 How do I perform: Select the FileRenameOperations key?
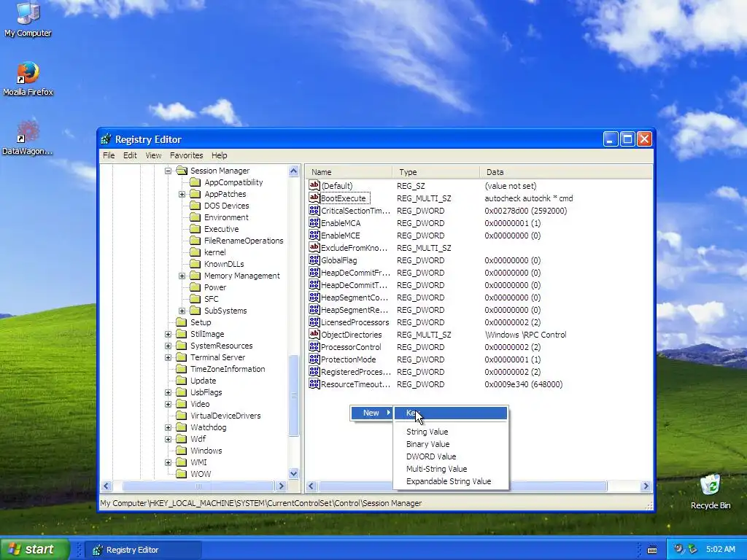pos(244,241)
